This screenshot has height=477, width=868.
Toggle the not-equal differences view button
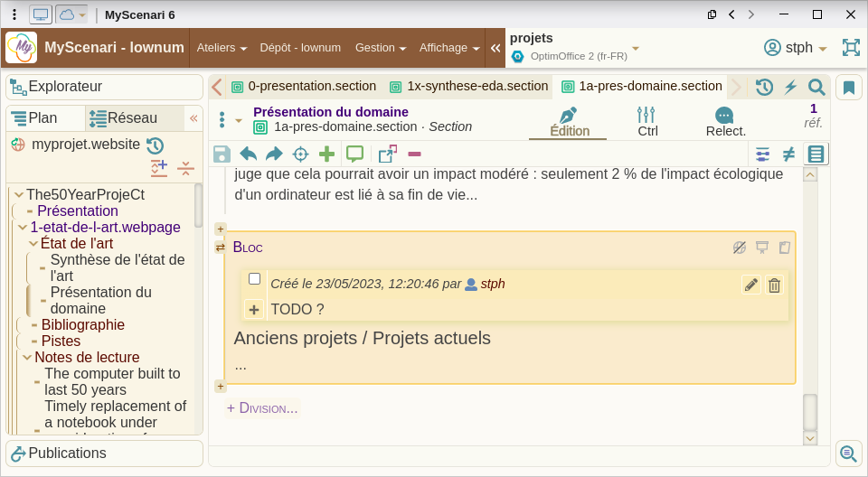click(788, 154)
